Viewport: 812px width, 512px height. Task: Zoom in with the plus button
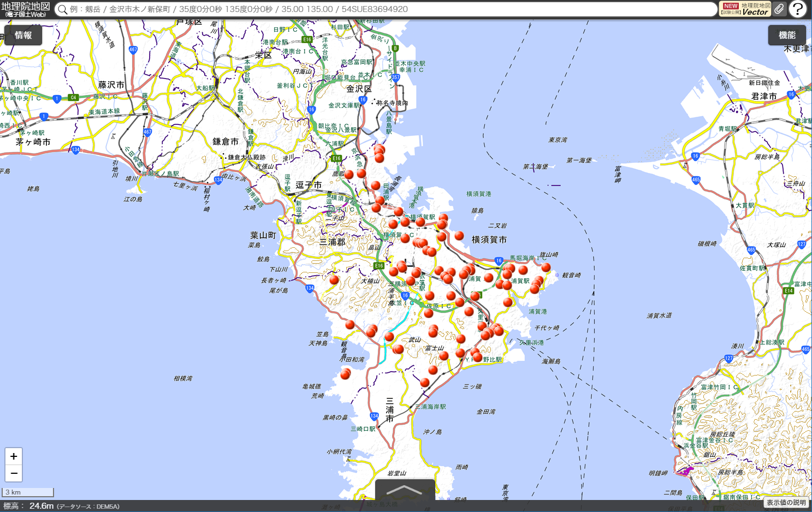click(x=14, y=456)
